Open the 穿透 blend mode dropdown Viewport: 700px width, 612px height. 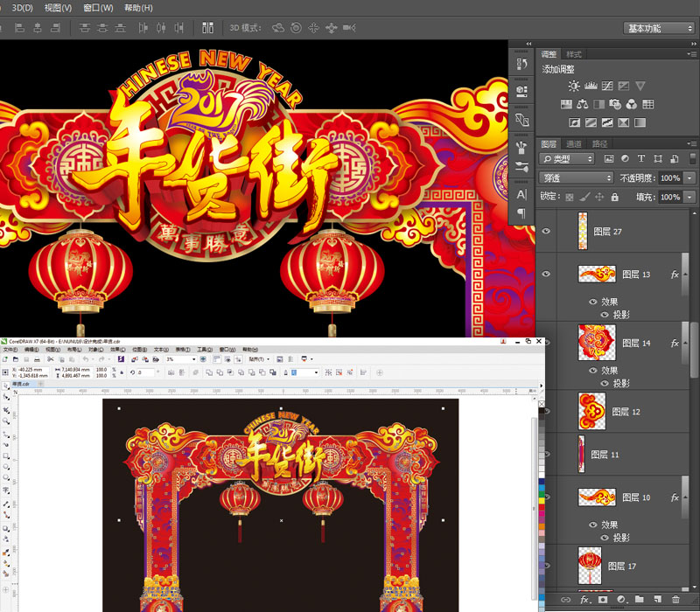click(x=577, y=178)
